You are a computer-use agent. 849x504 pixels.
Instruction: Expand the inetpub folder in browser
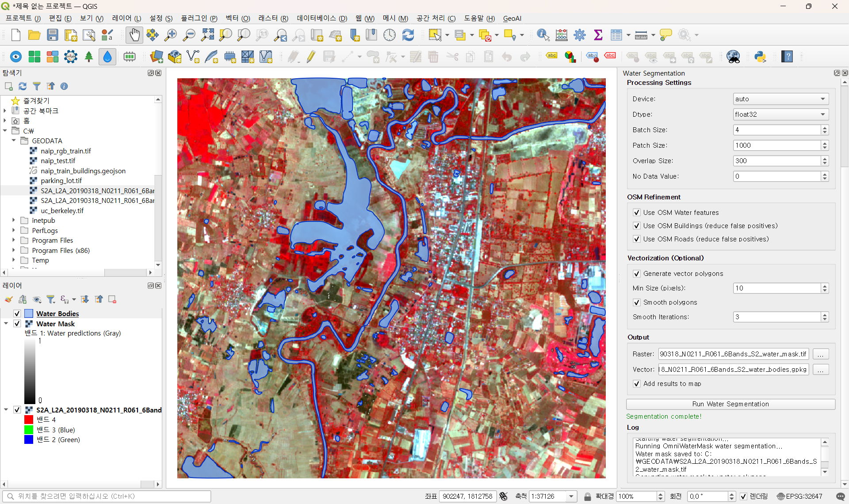(14, 220)
